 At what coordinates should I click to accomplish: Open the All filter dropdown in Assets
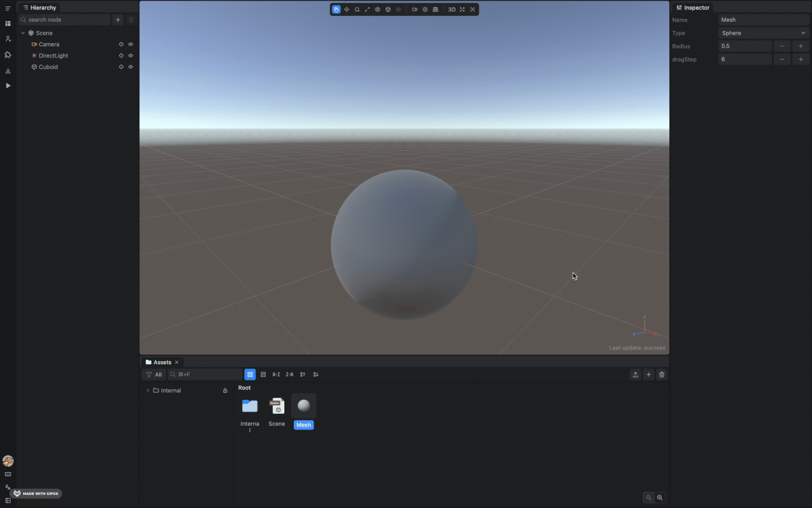154,375
